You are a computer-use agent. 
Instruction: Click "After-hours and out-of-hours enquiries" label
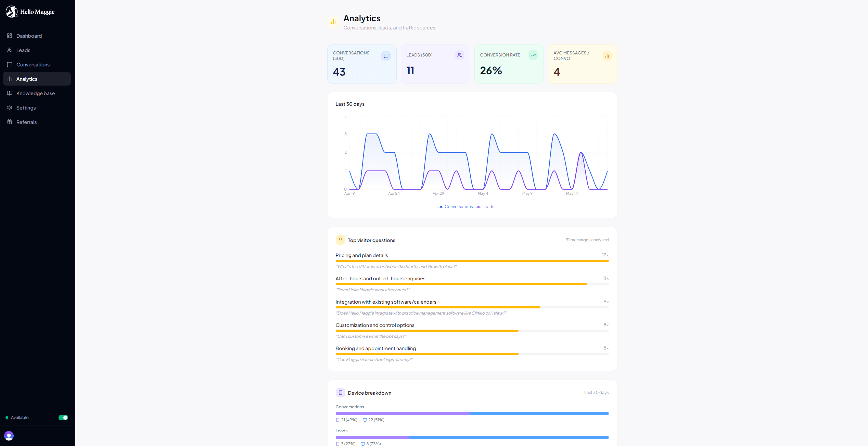380,279
